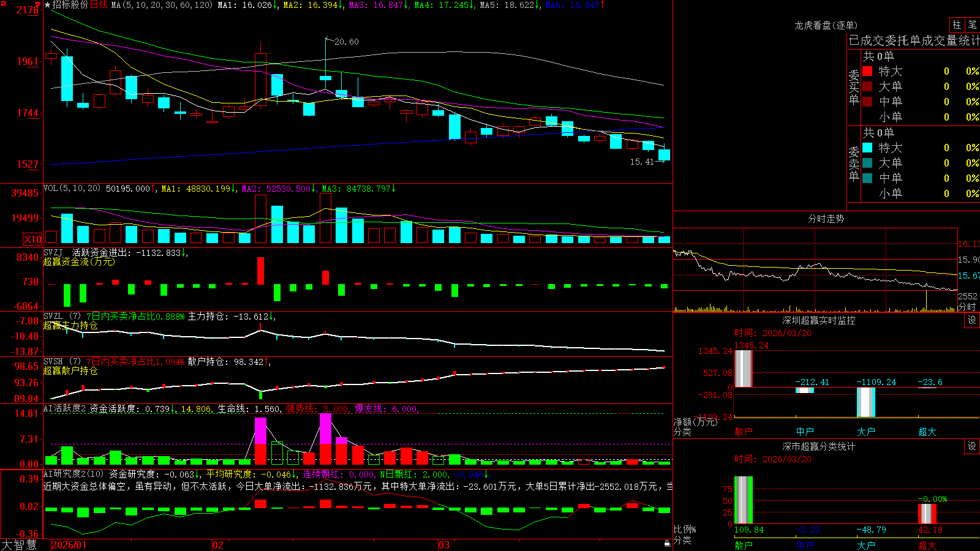This screenshot has width=980, height=551.
Task: Click the 已成交委托单成交量统计 header
Action: [x=914, y=40]
